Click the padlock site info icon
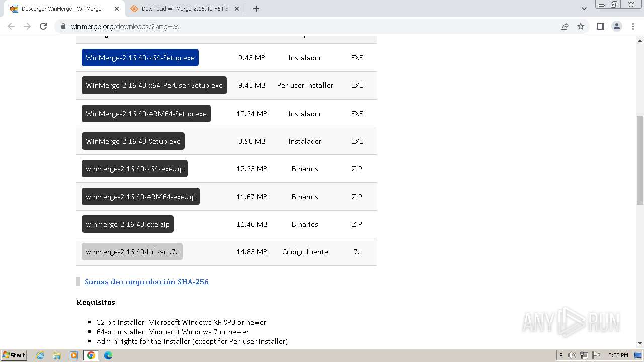644x362 pixels. pos(63,26)
